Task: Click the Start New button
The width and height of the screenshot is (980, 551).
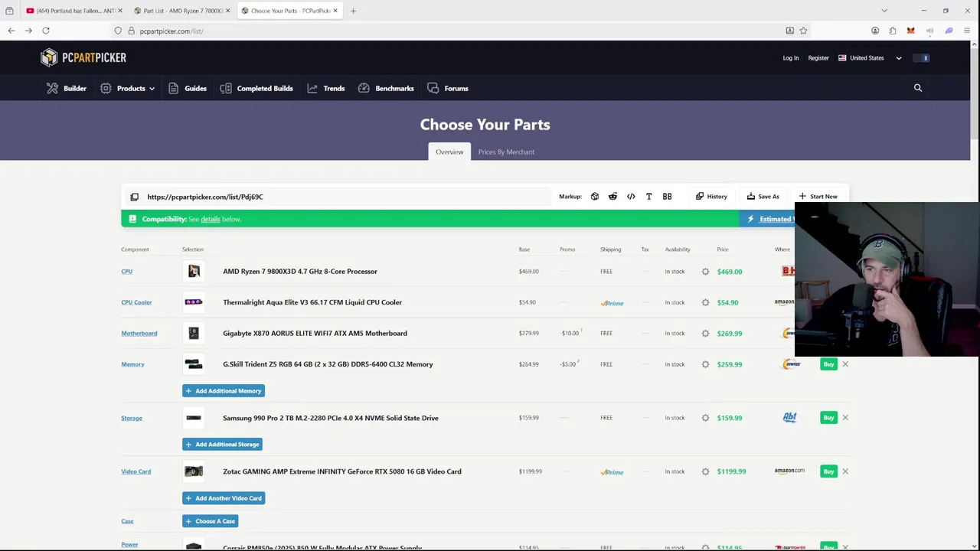Action: (x=818, y=197)
